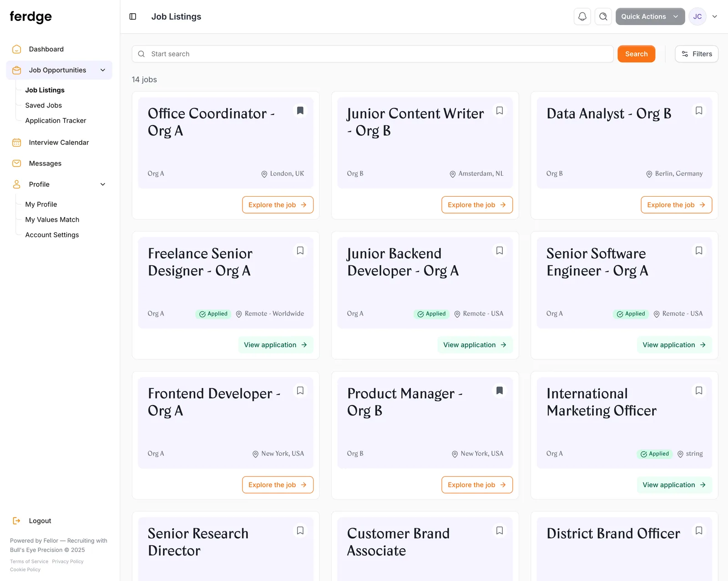Image resolution: width=728 pixels, height=581 pixels.
Task: Click the orange Search button
Action: pos(636,54)
